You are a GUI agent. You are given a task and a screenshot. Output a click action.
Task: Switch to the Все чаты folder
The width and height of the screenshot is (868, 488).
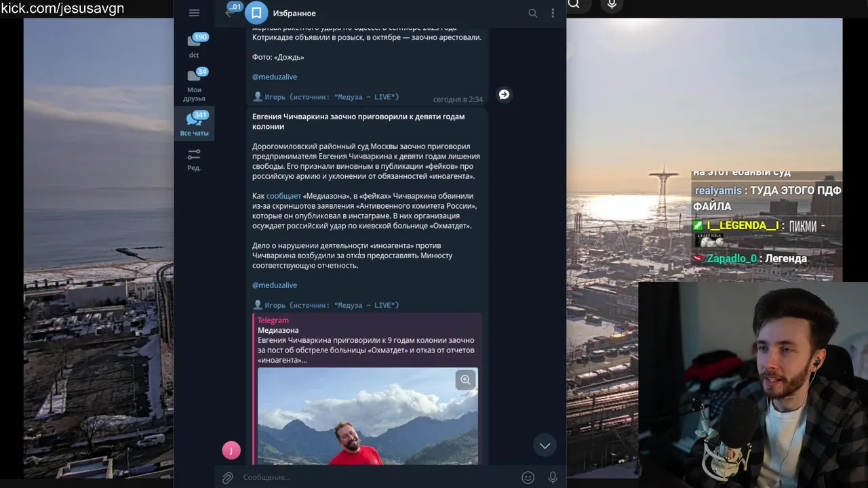[x=194, y=123]
